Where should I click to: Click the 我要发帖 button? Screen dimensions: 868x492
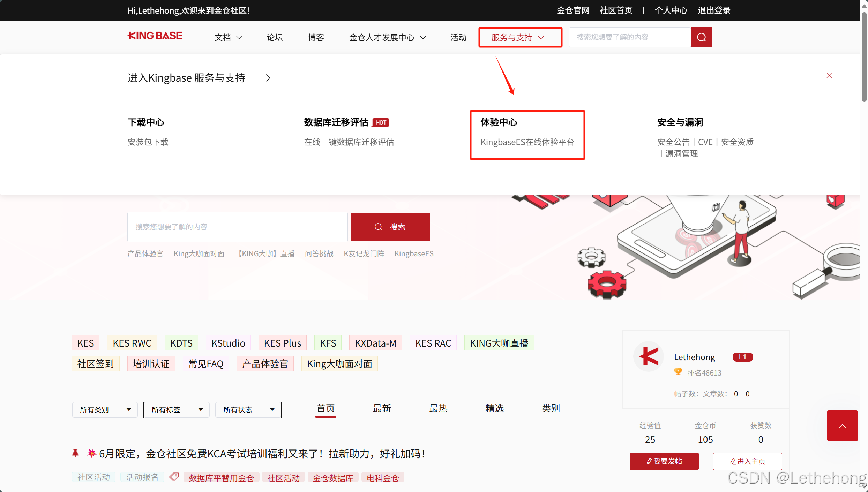[x=664, y=461]
